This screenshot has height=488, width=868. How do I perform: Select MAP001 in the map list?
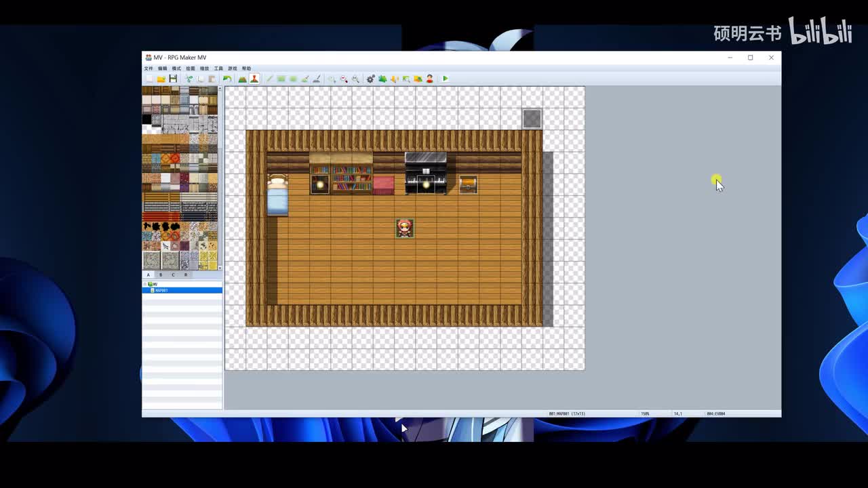(x=182, y=290)
